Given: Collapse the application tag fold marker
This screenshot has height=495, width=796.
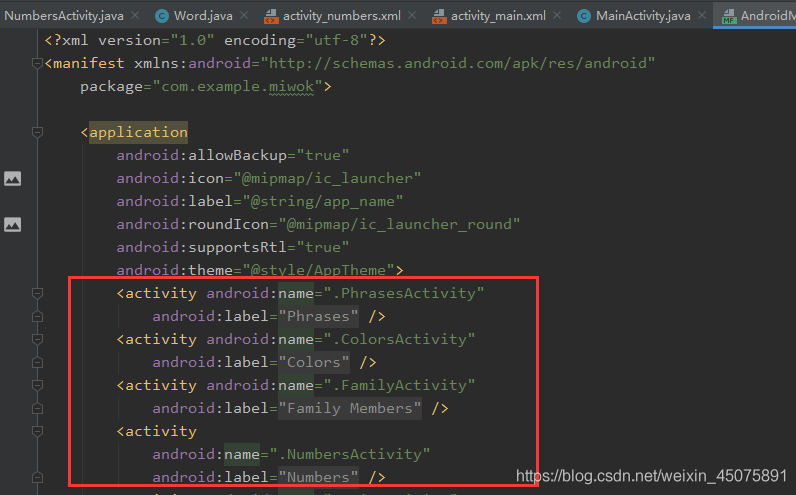Looking at the screenshot, I should click(37, 133).
